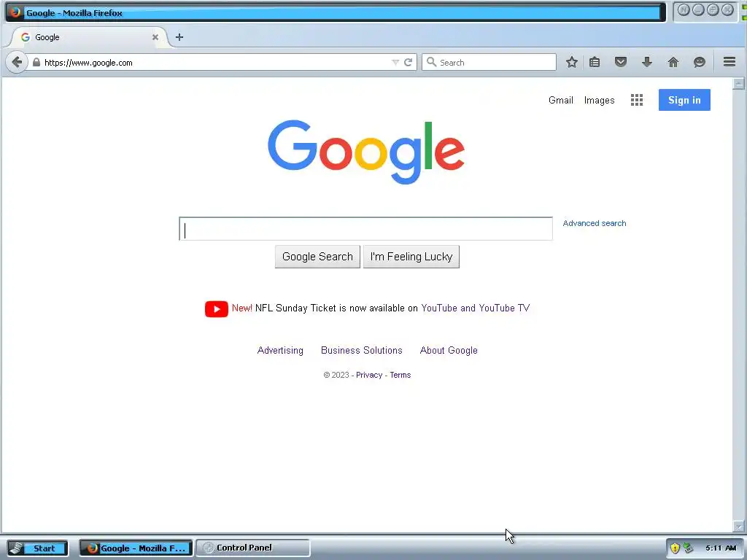Open About Google link
Screen dimensions: 747x560
449,351
